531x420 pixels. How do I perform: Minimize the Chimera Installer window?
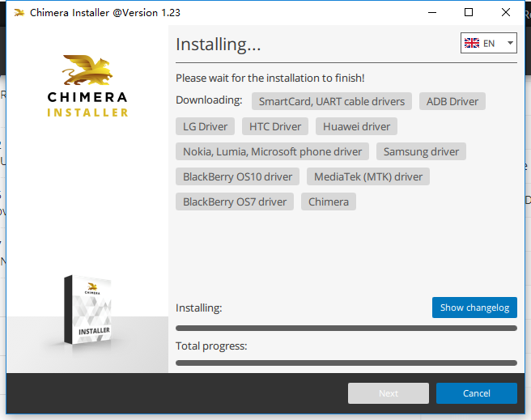tap(432, 12)
